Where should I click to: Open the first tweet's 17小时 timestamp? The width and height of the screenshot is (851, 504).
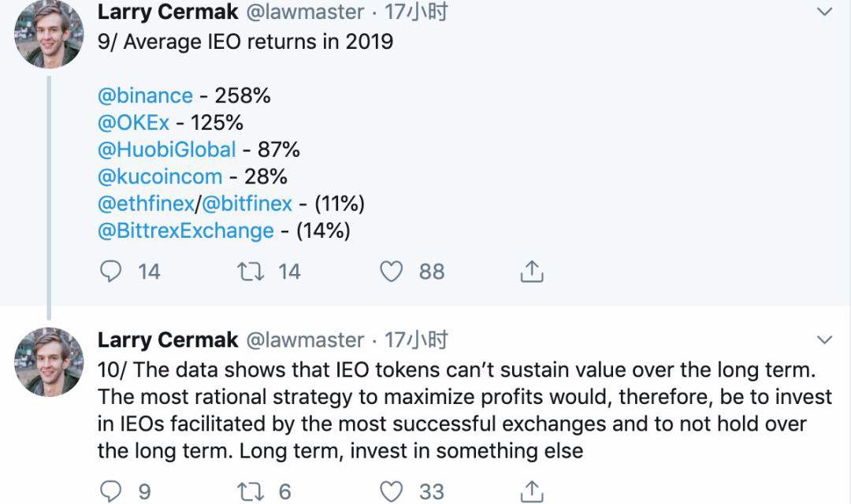pos(416,12)
